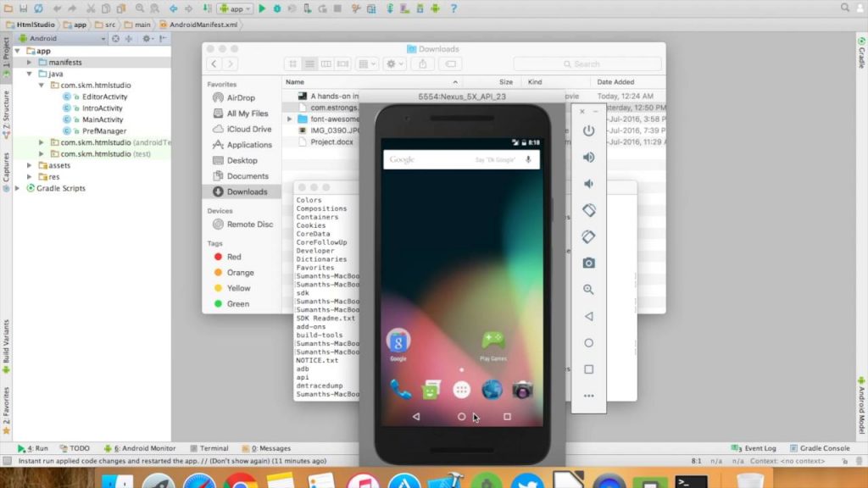Switch Finder to list view
Image resolution: width=868 pixels, height=488 pixels.
pyautogui.click(x=310, y=64)
